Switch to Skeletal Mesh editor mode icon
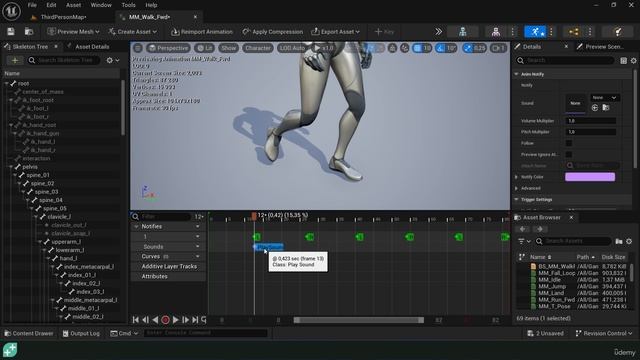Image resolution: width=640 pixels, height=360 pixels. 496,31
